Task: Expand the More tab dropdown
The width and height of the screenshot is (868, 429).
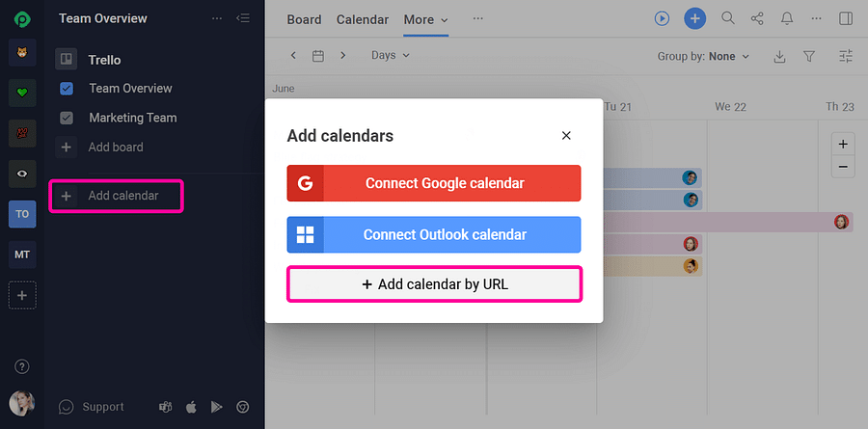Action: [x=425, y=20]
